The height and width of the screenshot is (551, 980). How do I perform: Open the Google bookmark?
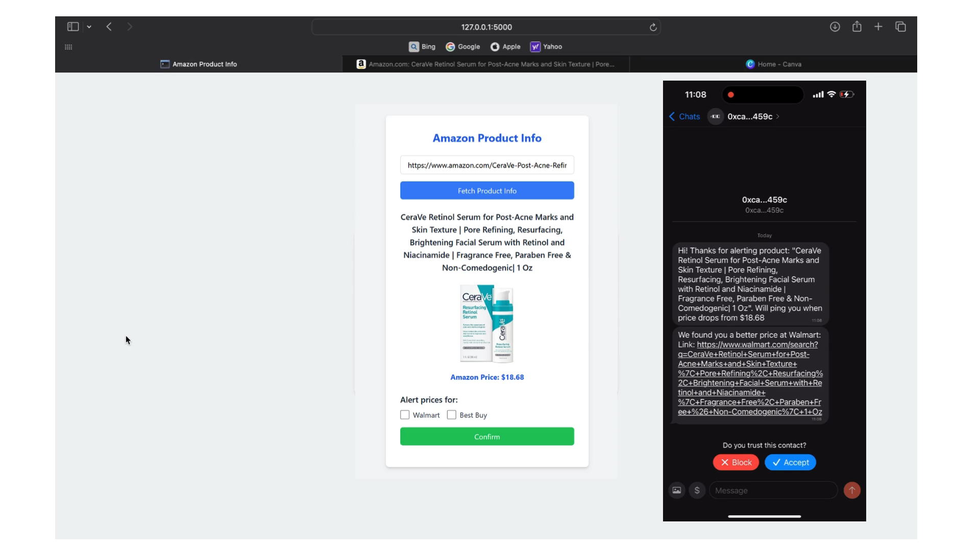click(x=463, y=46)
